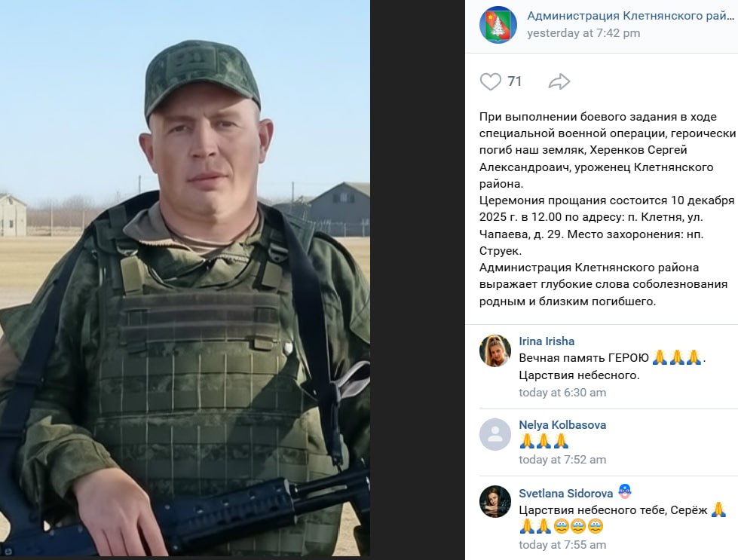The image size is (738, 560).
Task: Open the Администрация Клетнянского района community page
Action: tap(630, 16)
